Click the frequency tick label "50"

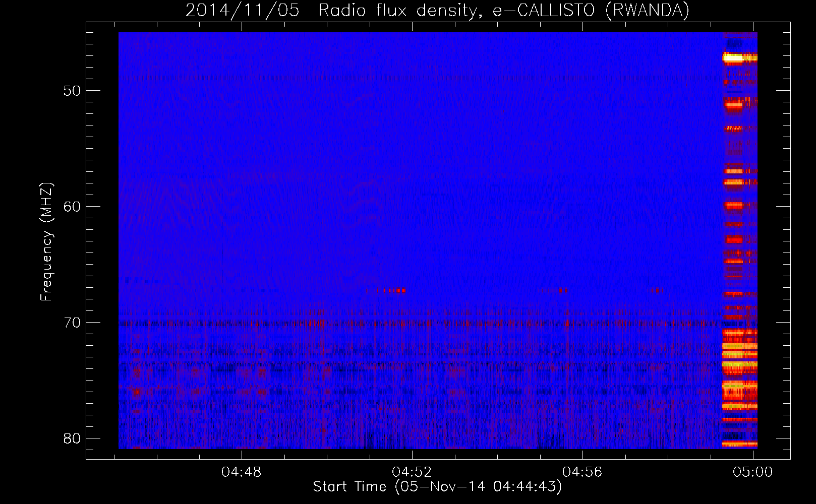pyautogui.click(x=73, y=91)
